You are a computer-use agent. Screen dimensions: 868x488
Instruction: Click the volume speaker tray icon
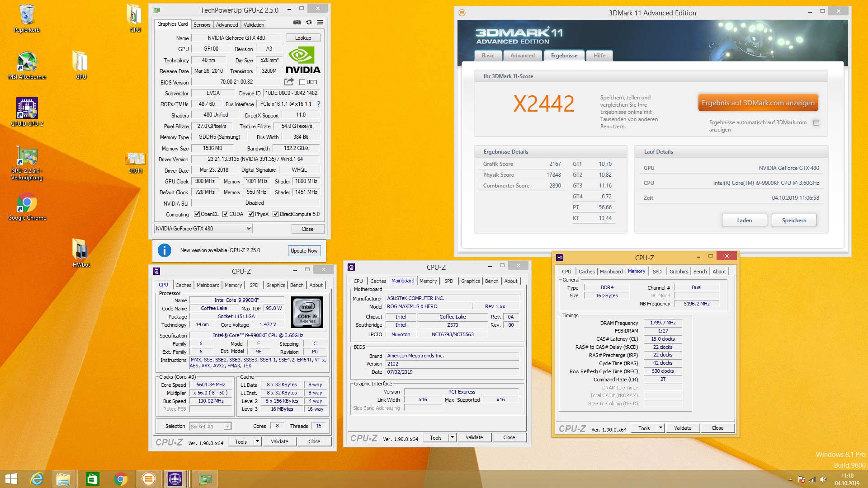click(x=823, y=479)
